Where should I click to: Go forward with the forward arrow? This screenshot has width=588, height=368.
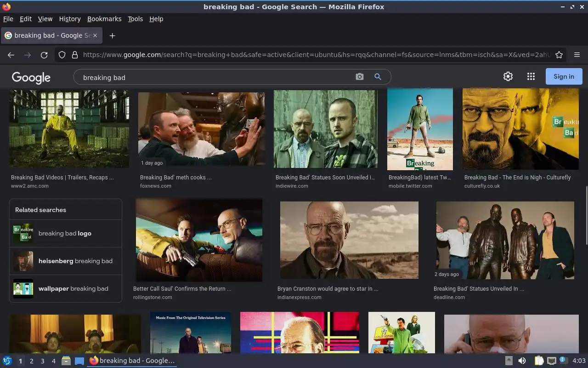28,55
